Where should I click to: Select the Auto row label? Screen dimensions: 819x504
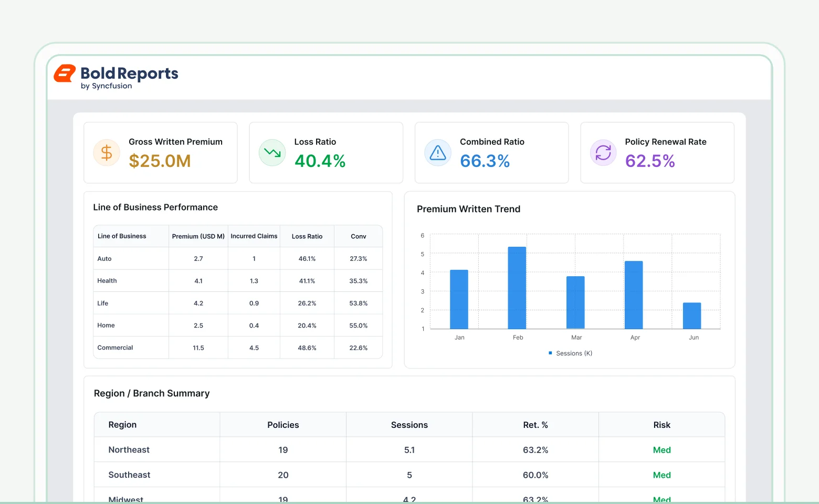click(x=104, y=259)
